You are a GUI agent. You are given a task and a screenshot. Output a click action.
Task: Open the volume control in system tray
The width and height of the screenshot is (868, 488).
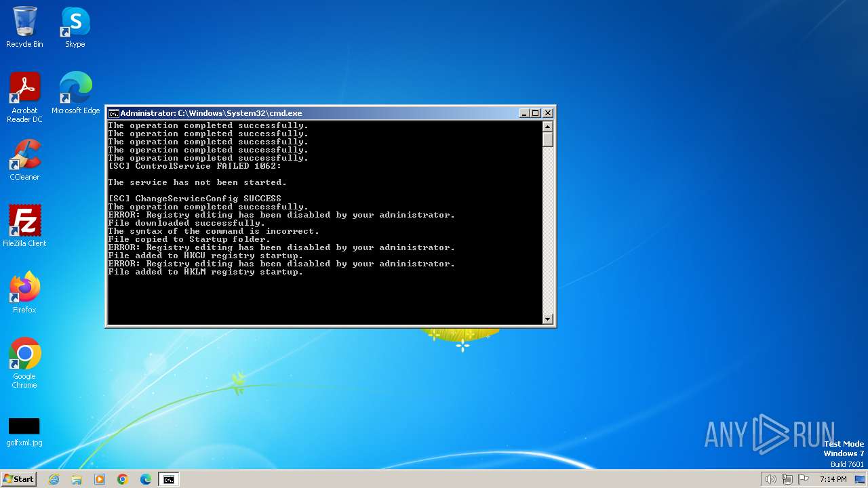[770, 479]
